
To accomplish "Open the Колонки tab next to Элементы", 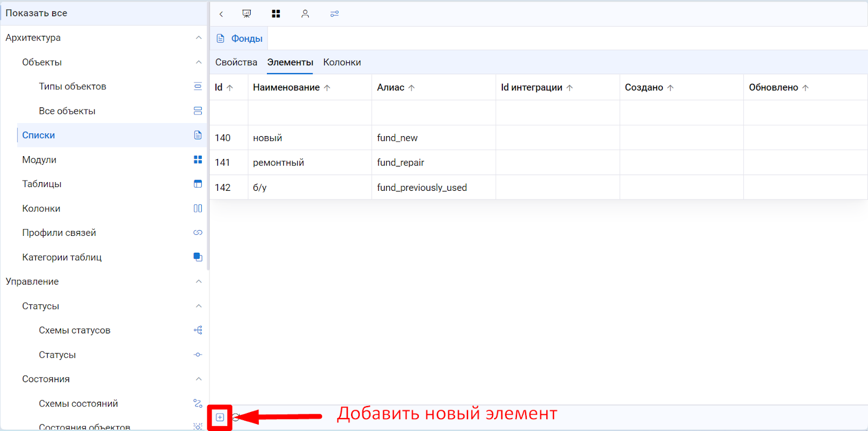I will [342, 62].
